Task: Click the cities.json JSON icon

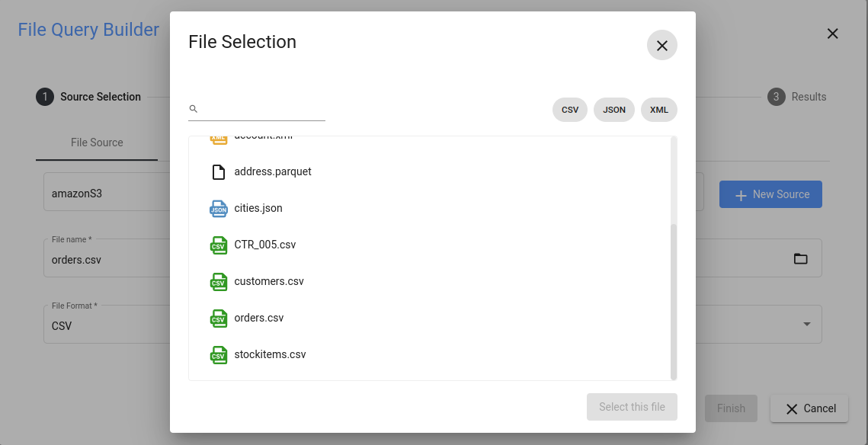Action: click(219, 209)
